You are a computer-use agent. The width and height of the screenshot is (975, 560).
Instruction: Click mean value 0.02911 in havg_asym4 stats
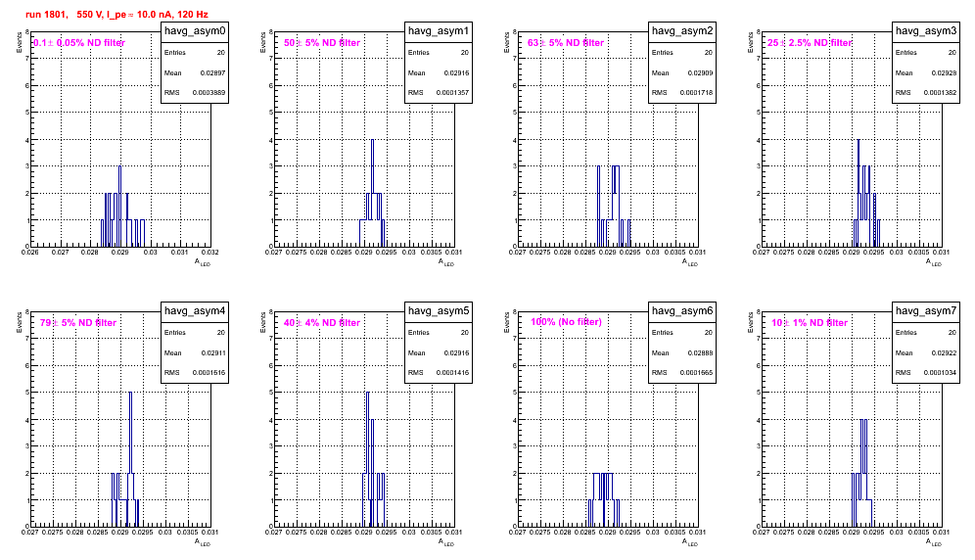pyautogui.click(x=212, y=352)
